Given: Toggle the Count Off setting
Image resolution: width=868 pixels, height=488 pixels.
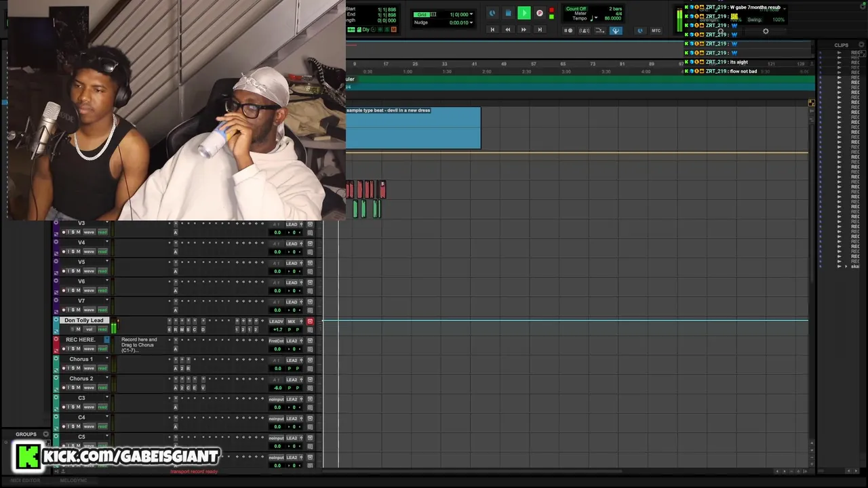Looking at the screenshot, I should (x=576, y=9).
